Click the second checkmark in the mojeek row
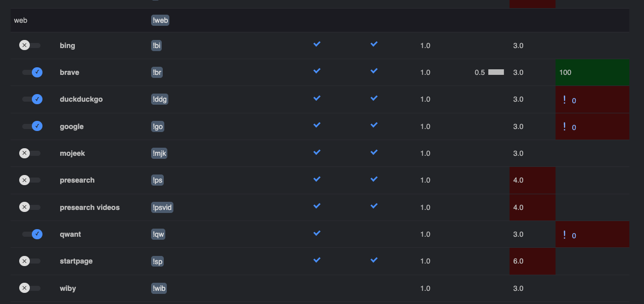The width and height of the screenshot is (644, 304). tap(374, 152)
